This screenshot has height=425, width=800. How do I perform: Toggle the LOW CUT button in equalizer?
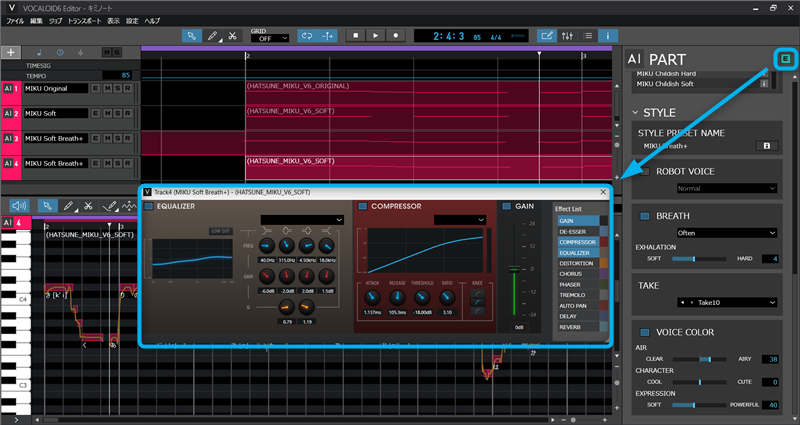pyautogui.click(x=220, y=231)
